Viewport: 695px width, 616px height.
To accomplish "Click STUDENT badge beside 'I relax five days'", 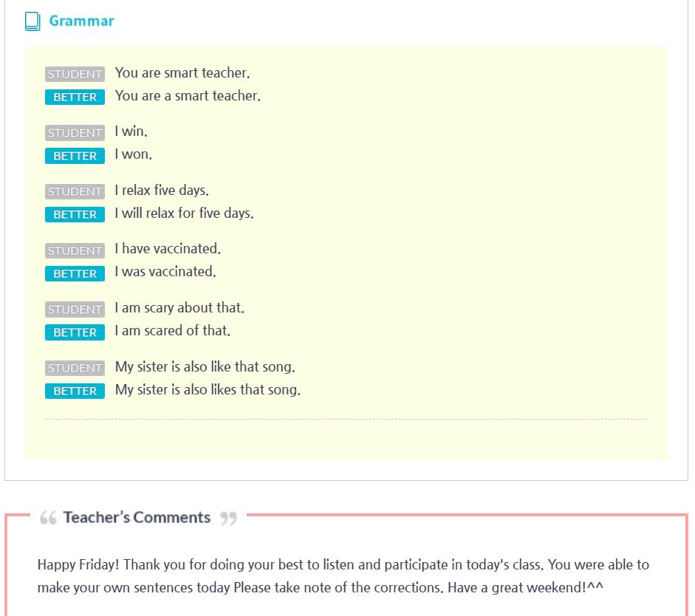I will [x=75, y=191].
